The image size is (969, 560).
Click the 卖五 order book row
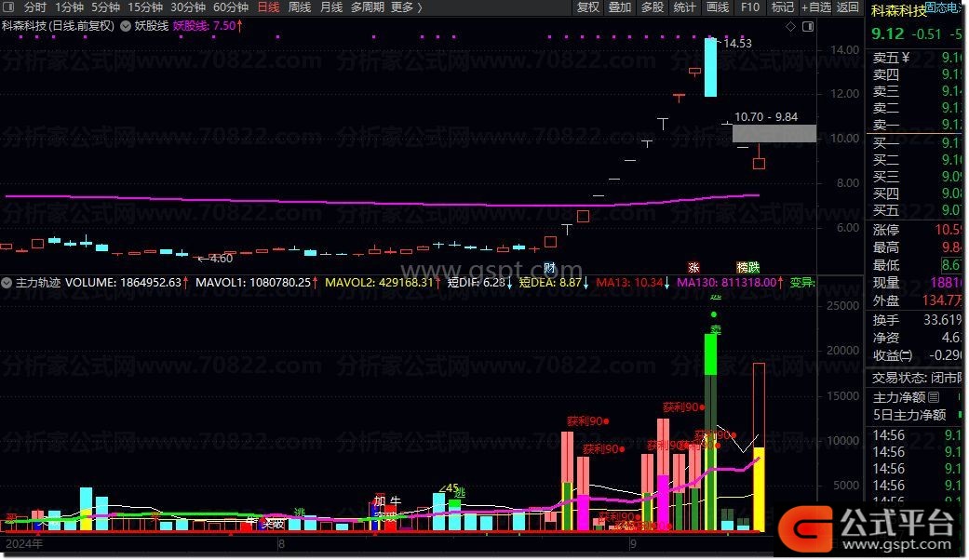tap(917, 58)
